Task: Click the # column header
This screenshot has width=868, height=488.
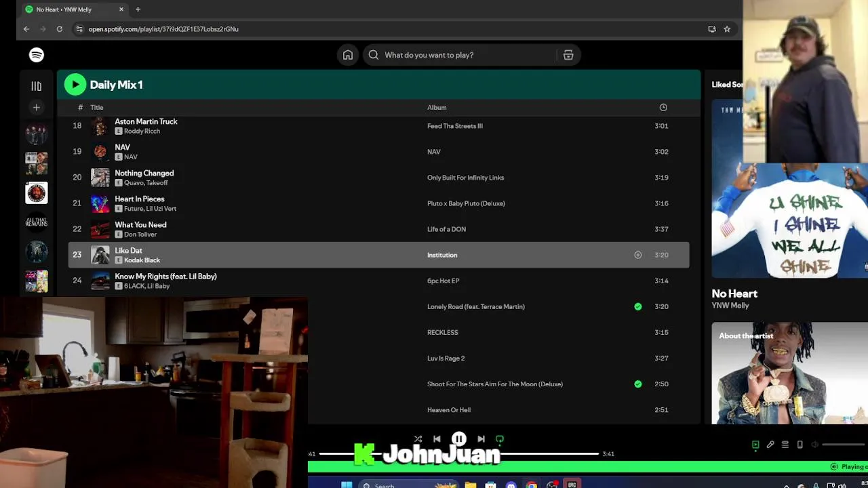Action: click(x=80, y=107)
